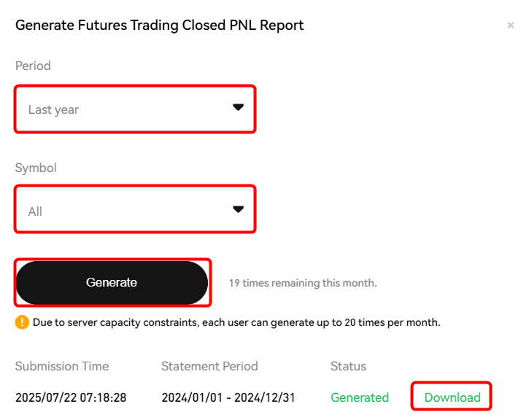Click the submission timestamp 2025/07/22 07:18:28
Image resolution: width=529 pixels, height=420 pixels.
(71, 397)
